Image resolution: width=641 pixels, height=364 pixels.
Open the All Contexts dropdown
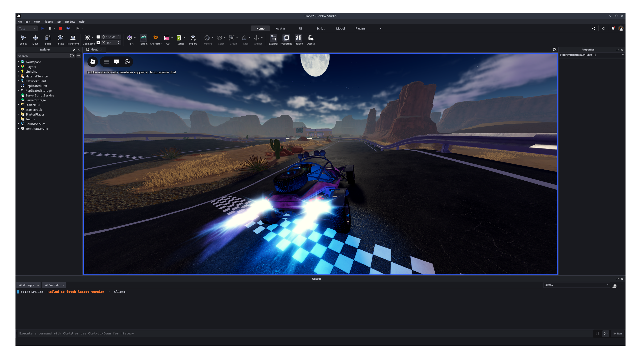point(54,285)
